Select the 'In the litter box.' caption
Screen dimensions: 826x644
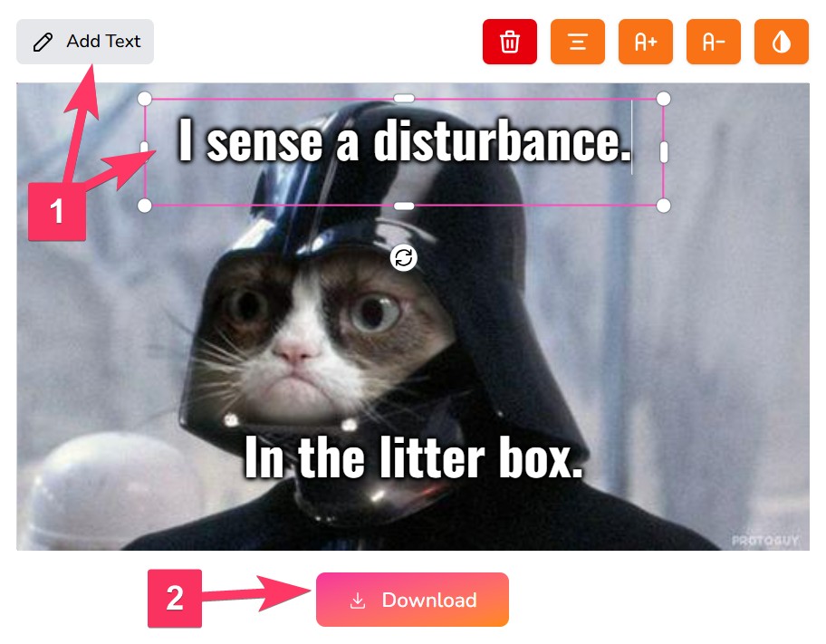[414, 457]
